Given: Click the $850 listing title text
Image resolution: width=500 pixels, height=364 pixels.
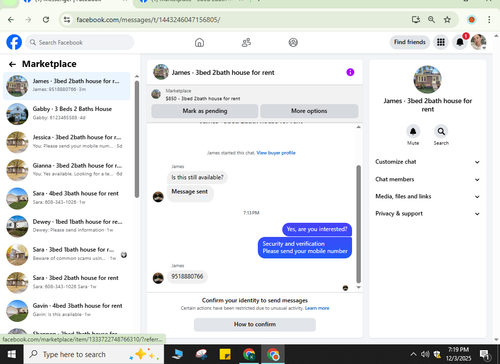Looking at the screenshot, I should 203,99.
